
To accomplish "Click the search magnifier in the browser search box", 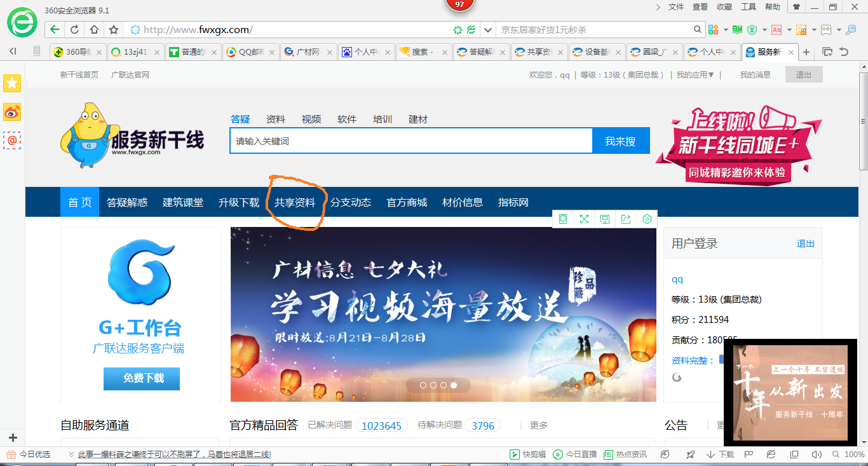I will click(x=698, y=29).
